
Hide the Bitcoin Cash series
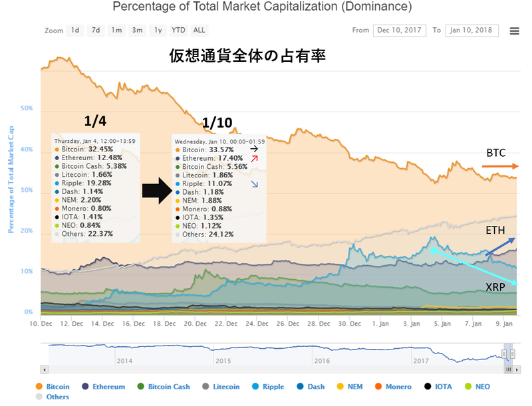pos(164,387)
